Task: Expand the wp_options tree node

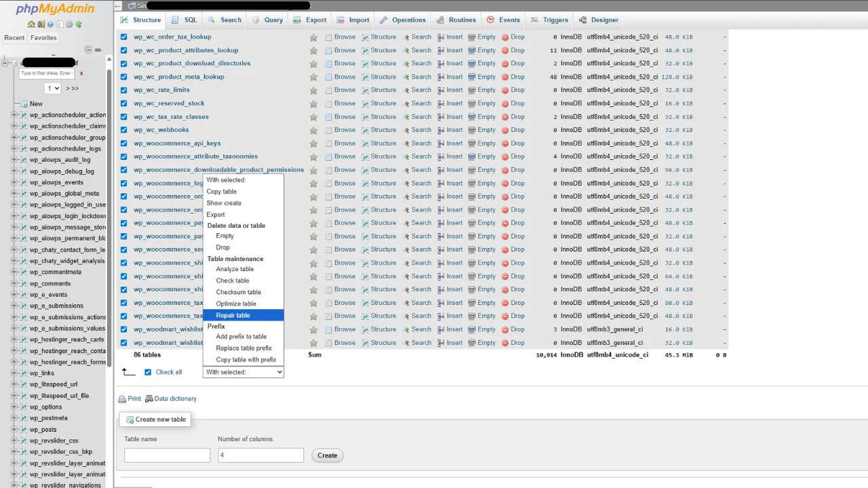Action: click(x=14, y=407)
